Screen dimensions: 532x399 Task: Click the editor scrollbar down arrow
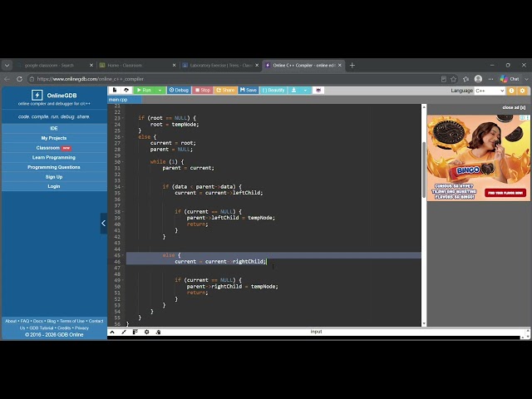424,323
